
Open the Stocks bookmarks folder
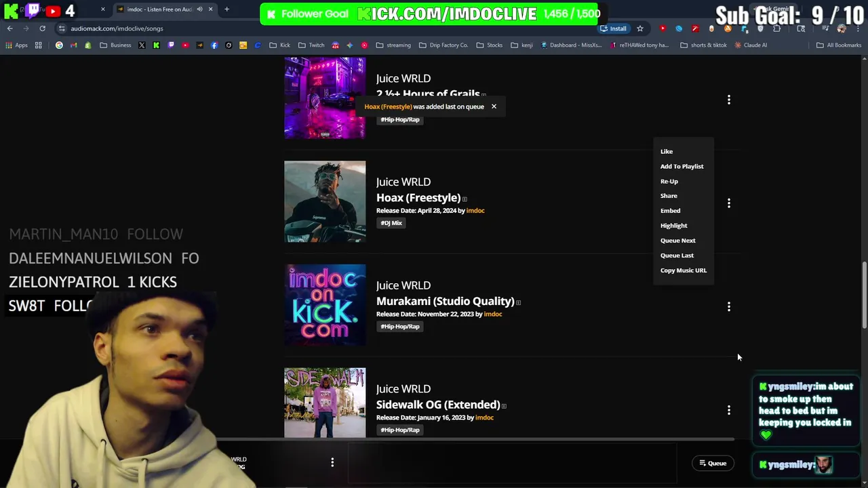(x=489, y=45)
